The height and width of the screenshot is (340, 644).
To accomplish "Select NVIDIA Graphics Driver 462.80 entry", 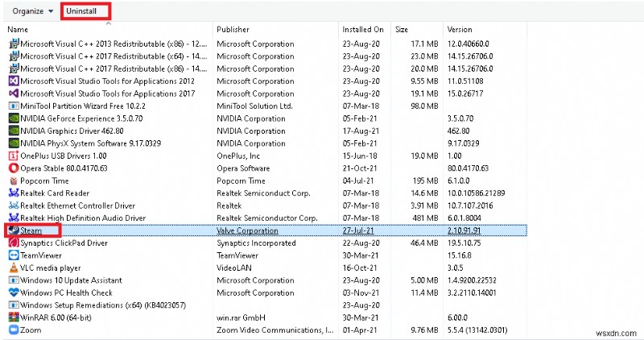I will click(72, 131).
